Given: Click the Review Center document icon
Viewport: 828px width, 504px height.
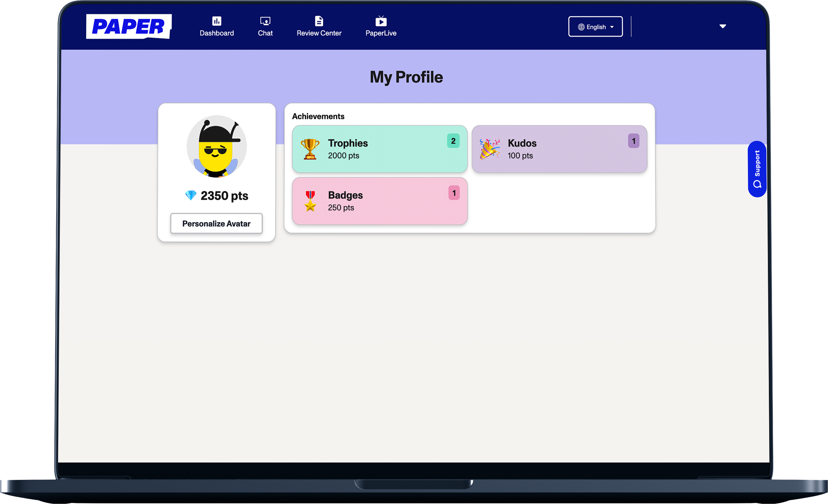Looking at the screenshot, I should (x=319, y=21).
